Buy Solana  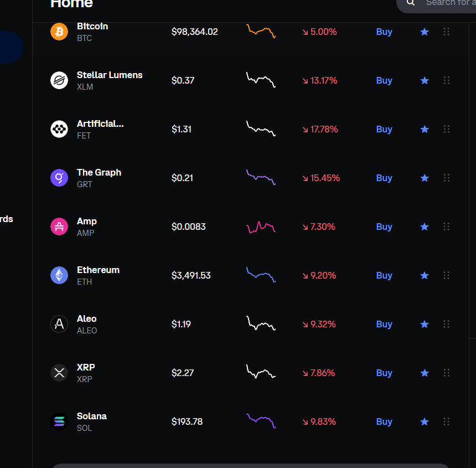(x=384, y=422)
